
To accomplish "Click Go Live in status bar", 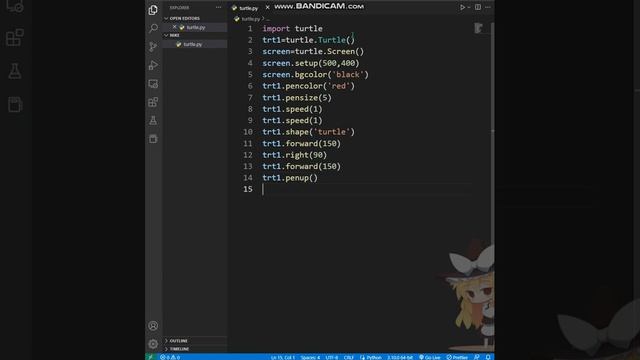I will (x=429, y=357).
